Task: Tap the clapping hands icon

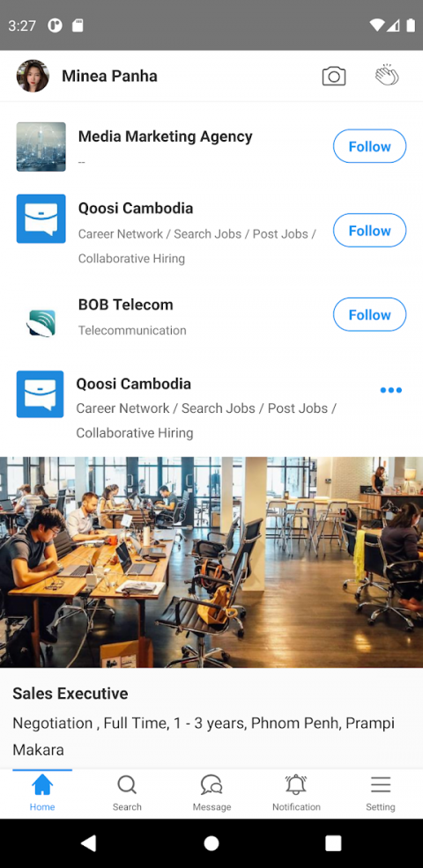Action: pos(386,76)
